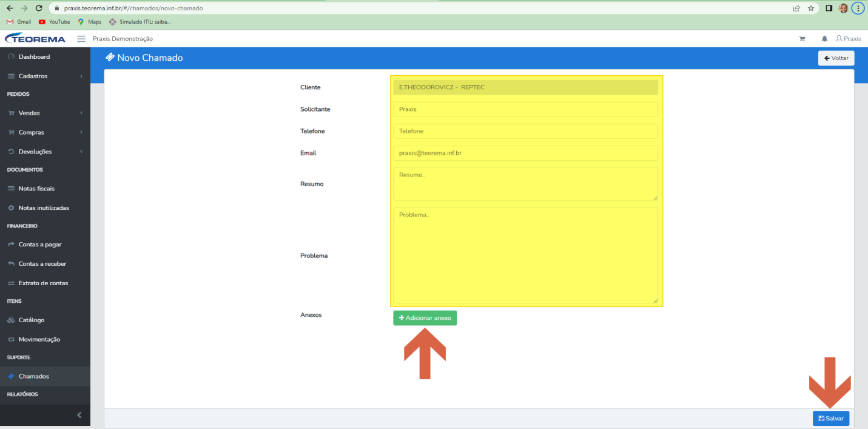Click the browser forward arrow

(24, 8)
